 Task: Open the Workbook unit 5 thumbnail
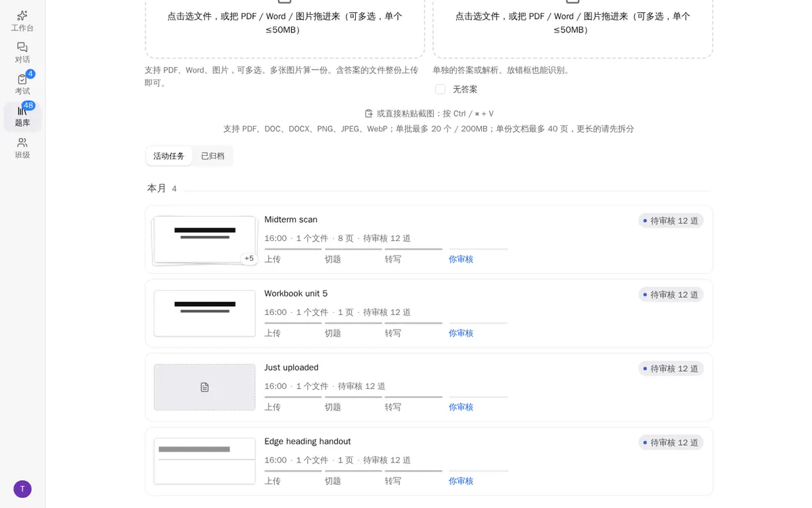tap(204, 314)
